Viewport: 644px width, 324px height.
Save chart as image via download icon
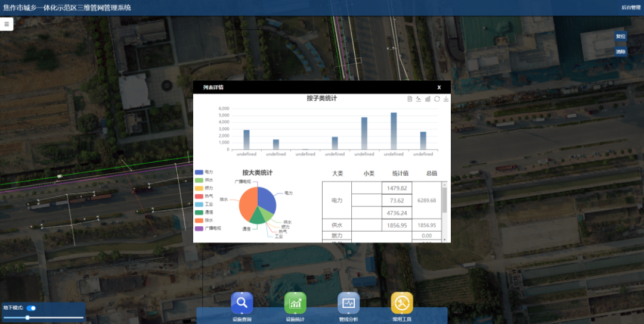click(446, 99)
